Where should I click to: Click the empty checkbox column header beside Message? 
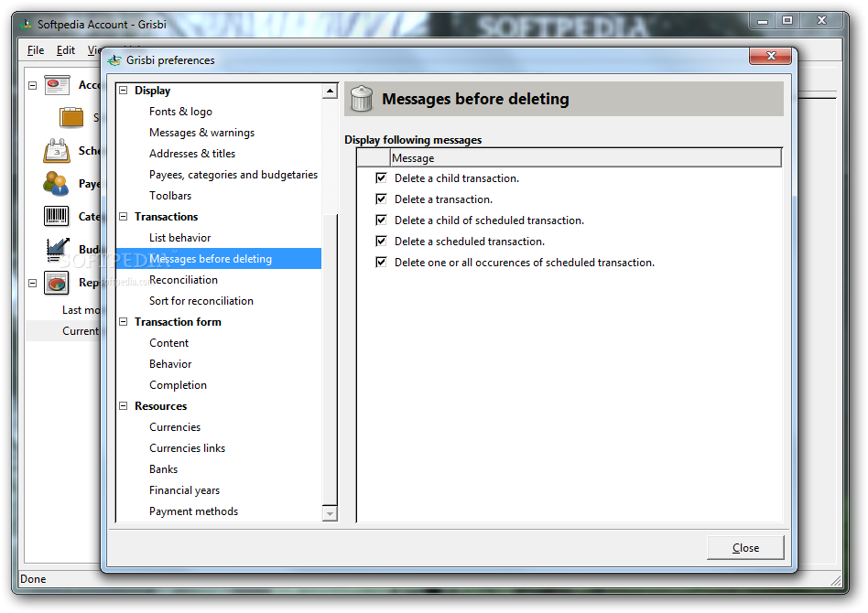click(374, 158)
